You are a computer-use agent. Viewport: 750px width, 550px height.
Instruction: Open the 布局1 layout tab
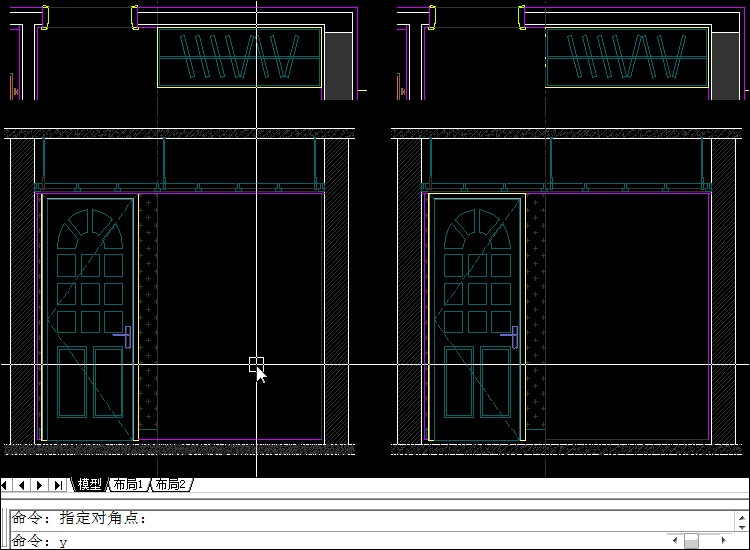[128, 485]
